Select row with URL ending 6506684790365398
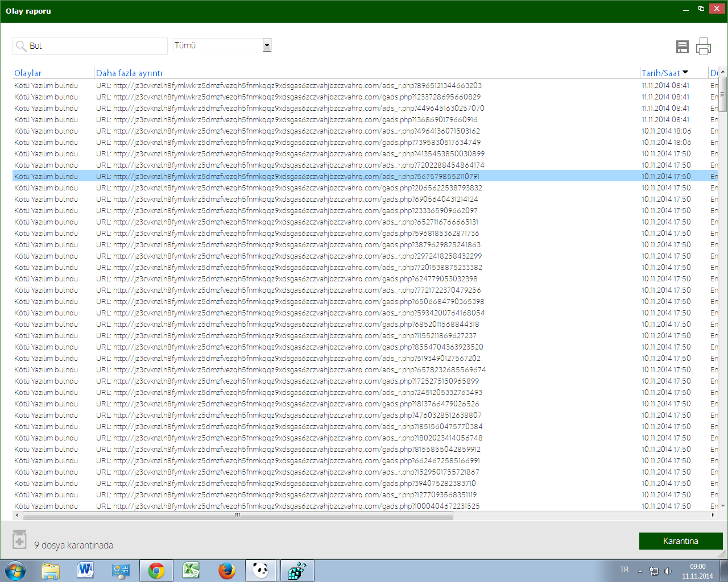 [x=365, y=301]
